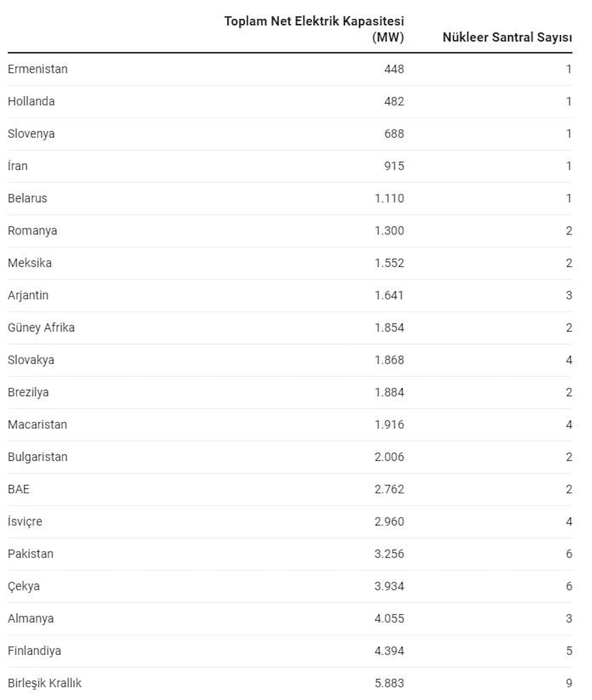Select the Ermenistan row label
This screenshot has height=700, width=592.
(x=37, y=69)
